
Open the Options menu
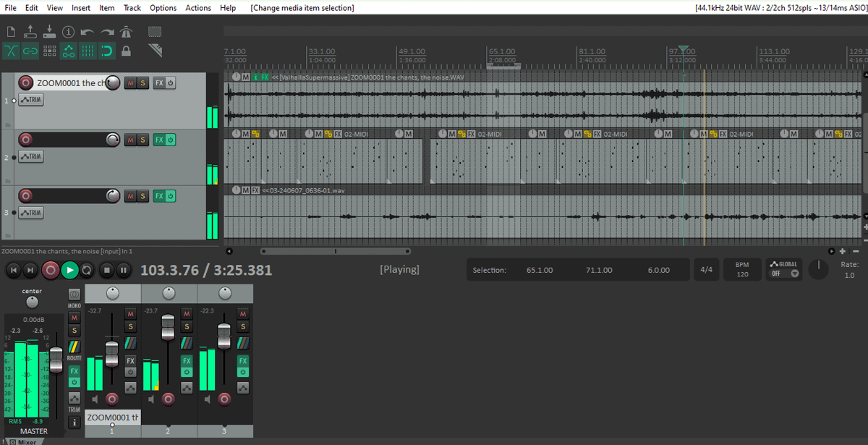163,8
